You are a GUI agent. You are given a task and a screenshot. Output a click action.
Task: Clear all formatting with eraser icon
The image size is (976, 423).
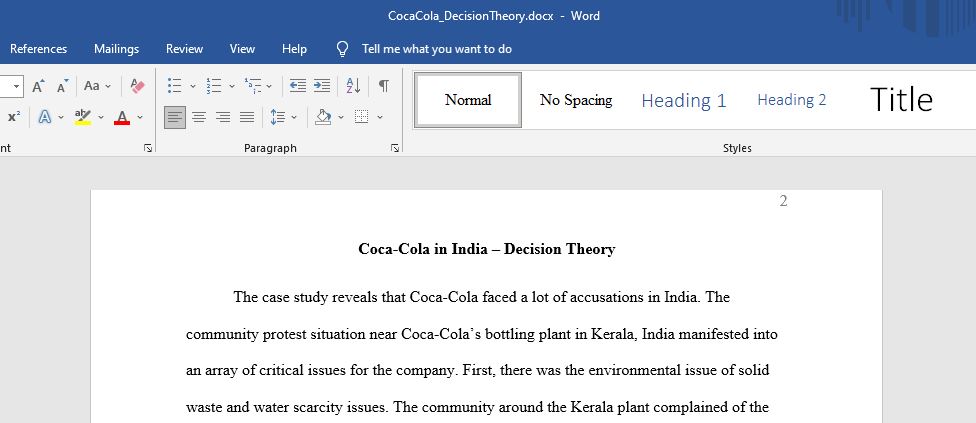[138, 86]
